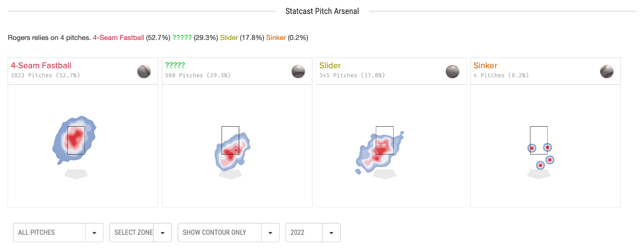Click the Slider pitch heatmap contour
The height and width of the screenshot is (248, 644).
click(x=380, y=152)
